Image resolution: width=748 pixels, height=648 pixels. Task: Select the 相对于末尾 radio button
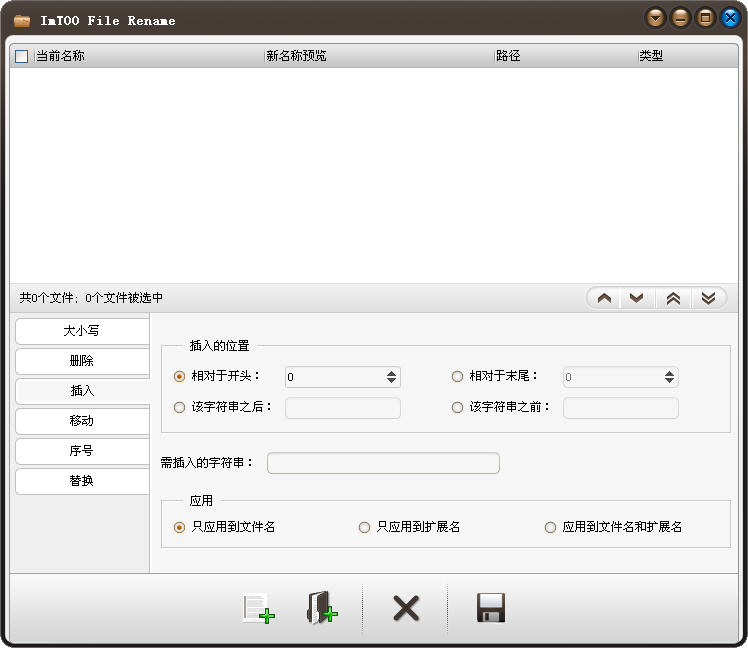[x=457, y=376]
